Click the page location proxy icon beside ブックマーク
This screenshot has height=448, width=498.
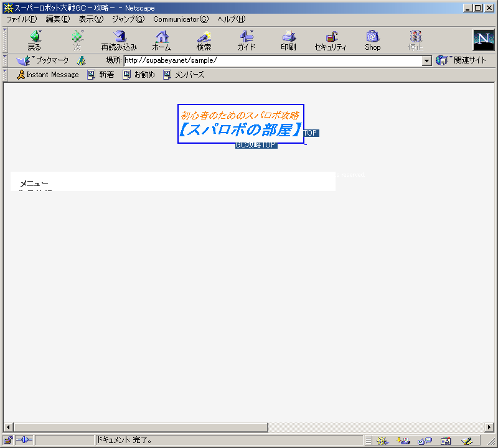point(82,60)
